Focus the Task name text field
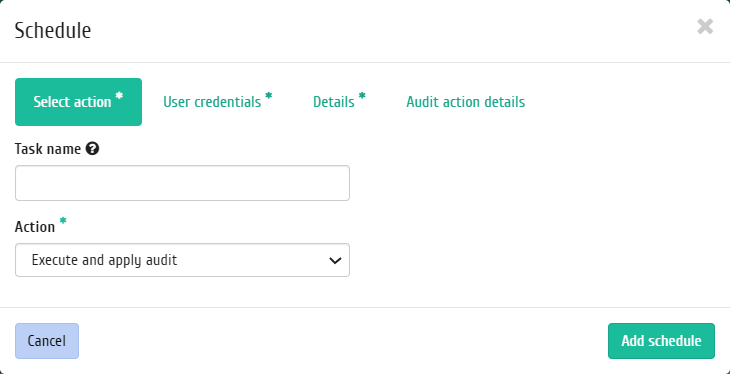The image size is (730, 374). (x=182, y=183)
